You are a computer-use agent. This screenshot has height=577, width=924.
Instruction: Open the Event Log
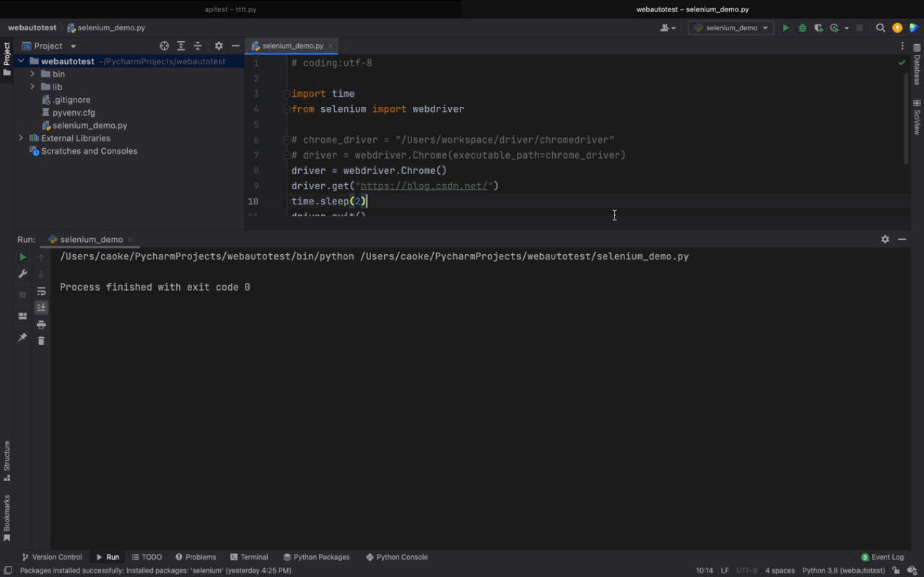tap(882, 557)
